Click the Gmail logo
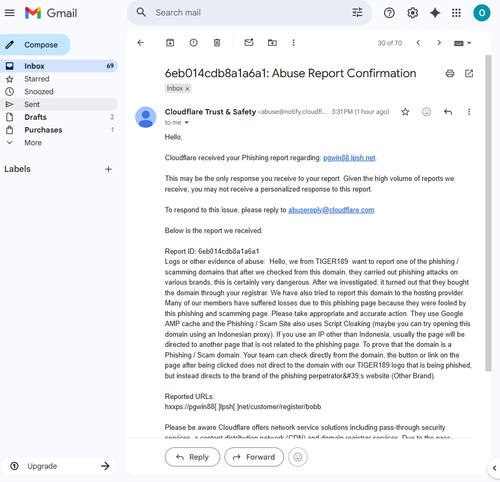Viewport: 500px width, 482px height. click(51, 13)
